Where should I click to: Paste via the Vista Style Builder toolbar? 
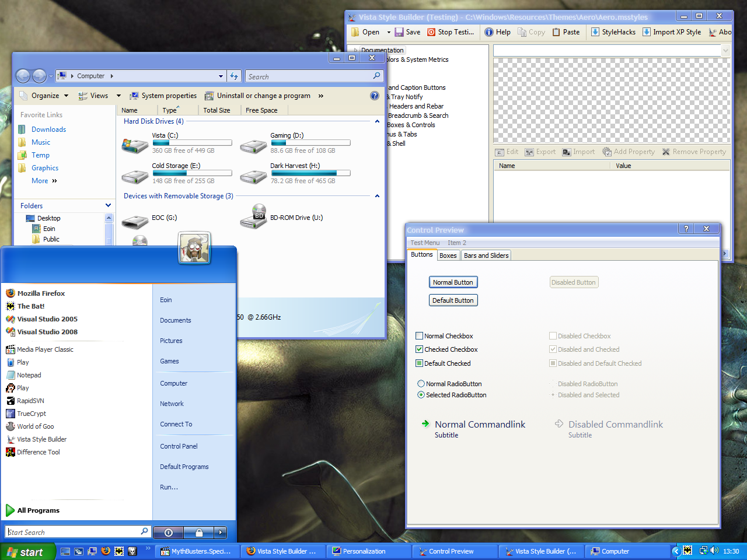566,32
